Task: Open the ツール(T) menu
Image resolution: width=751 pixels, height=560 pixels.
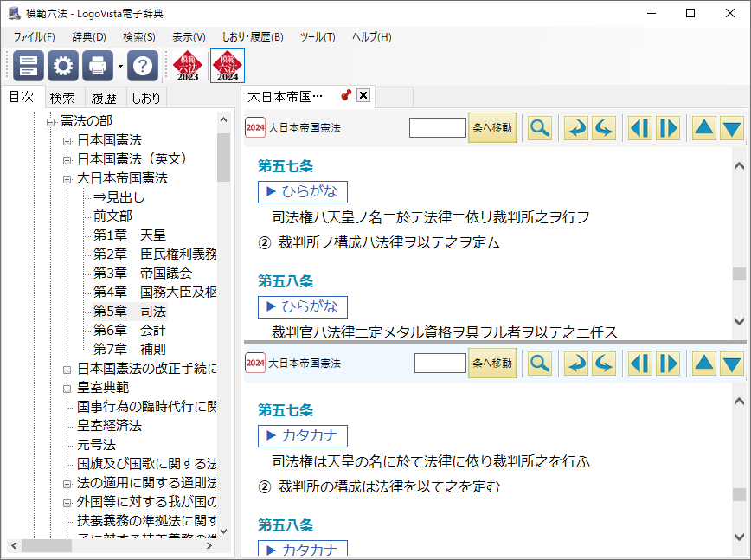Action: [318, 37]
